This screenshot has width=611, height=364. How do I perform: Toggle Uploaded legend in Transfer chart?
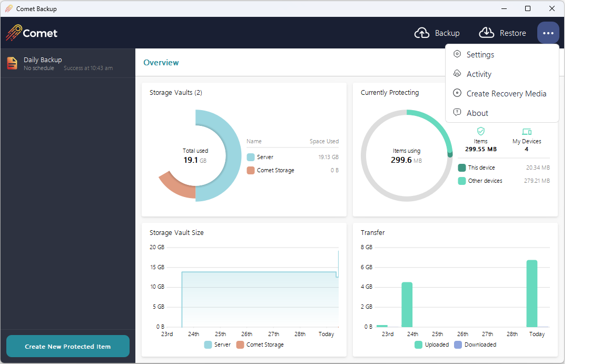point(431,345)
